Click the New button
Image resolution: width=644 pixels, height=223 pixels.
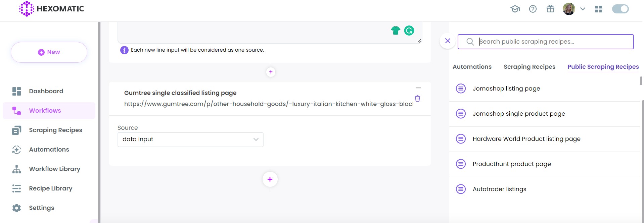click(x=49, y=52)
